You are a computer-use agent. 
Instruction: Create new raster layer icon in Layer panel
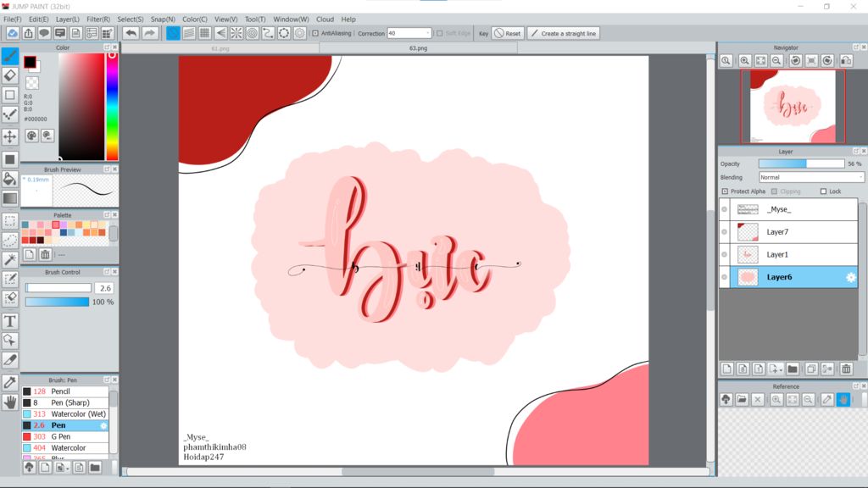[727, 369]
